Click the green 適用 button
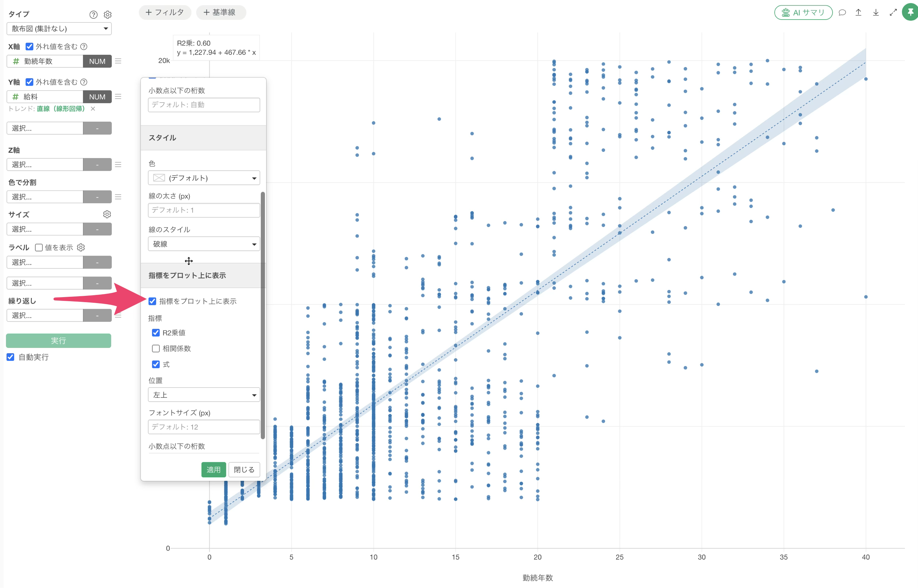Viewport: 918px width, 588px height. click(213, 470)
